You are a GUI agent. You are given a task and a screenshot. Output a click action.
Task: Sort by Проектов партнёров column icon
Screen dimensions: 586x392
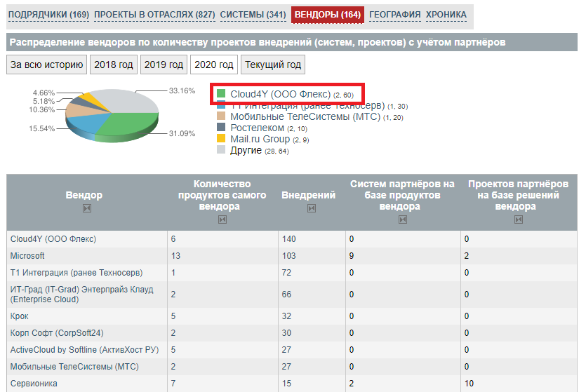click(519, 219)
